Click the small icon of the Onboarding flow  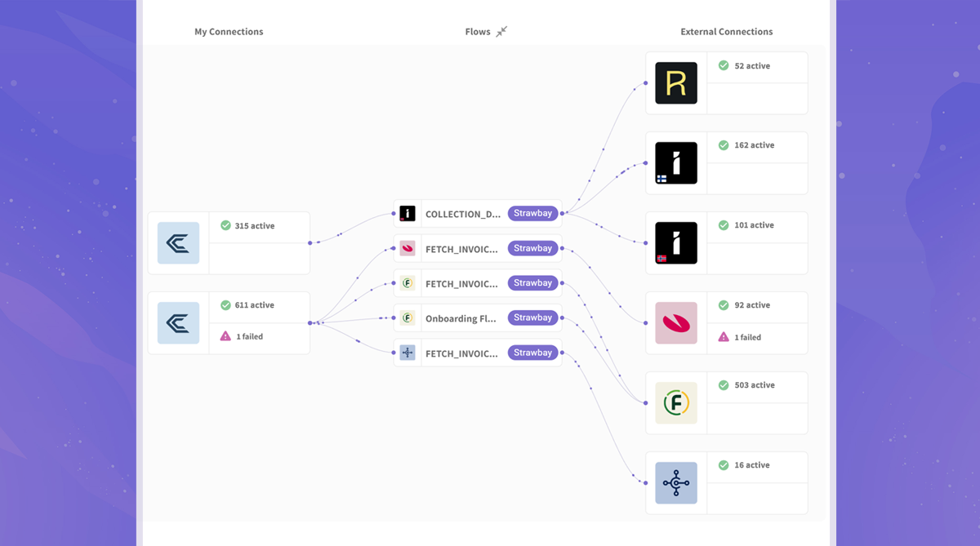408,318
